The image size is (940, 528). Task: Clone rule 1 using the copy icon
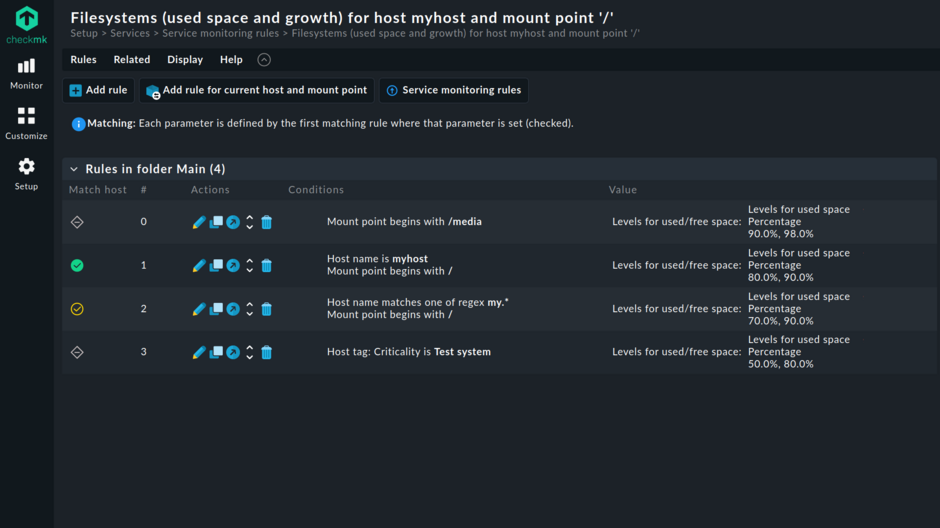pyautogui.click(x=216, y=265)
